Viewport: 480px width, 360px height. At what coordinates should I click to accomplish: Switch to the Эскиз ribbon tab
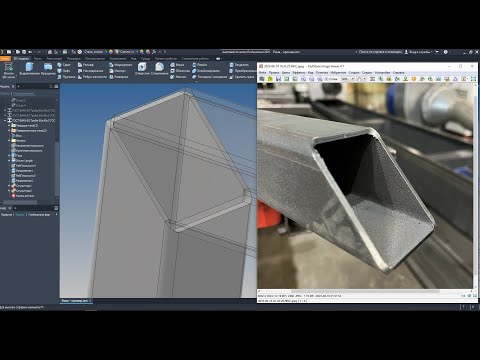[38, 58]
